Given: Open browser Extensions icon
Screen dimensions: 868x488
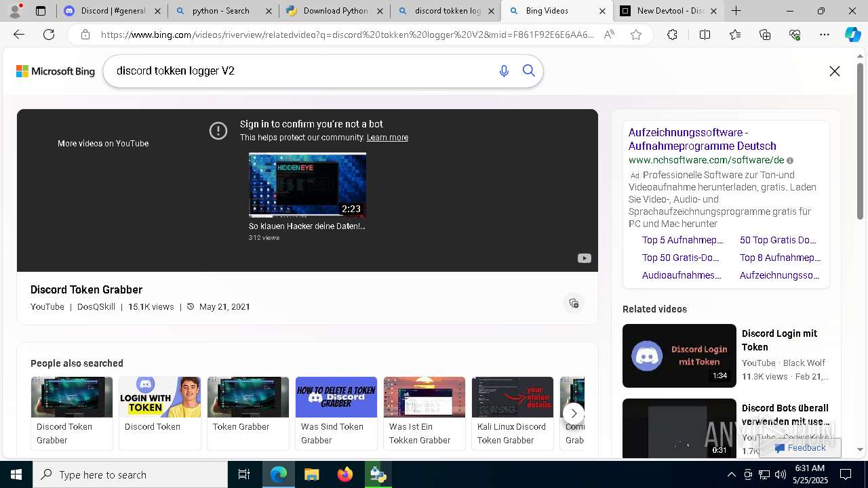Looking at the screenshot, I should pos(672,35).
